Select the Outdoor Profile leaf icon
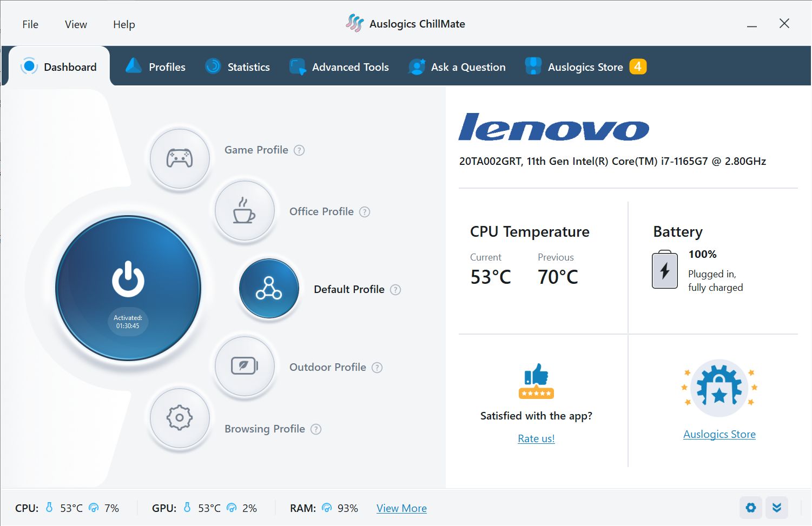The height and width of the screenshot is (526, 812). pos(245,366)
